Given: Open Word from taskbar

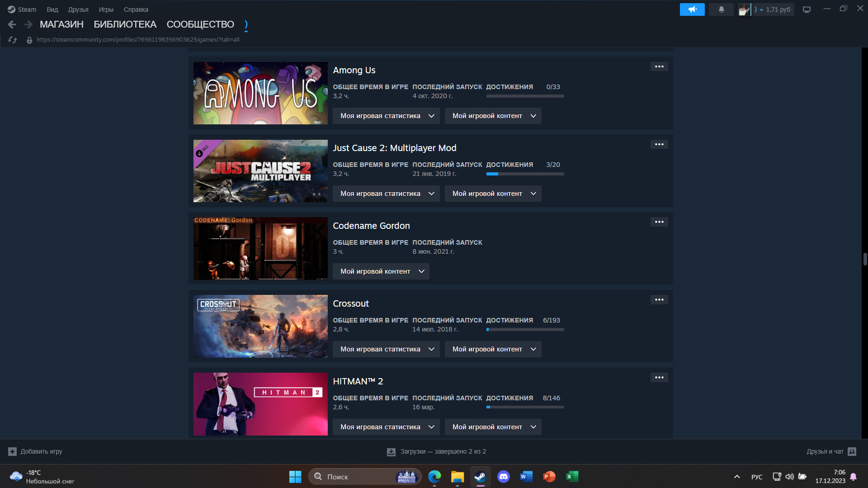Looking at the screenshot, I should pyautogui.click(x=526, y=477).
